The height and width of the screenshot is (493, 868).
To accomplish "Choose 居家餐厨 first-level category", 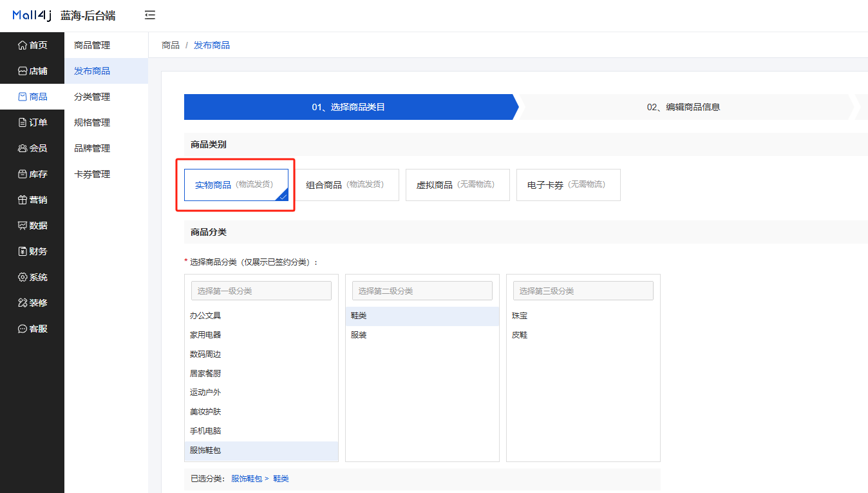I will 261,373.
